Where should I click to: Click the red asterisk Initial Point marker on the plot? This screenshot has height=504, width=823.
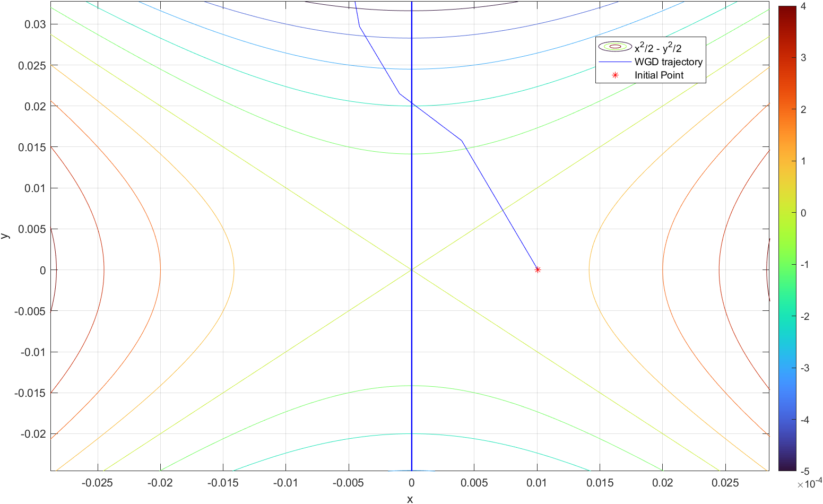[538, 270]
